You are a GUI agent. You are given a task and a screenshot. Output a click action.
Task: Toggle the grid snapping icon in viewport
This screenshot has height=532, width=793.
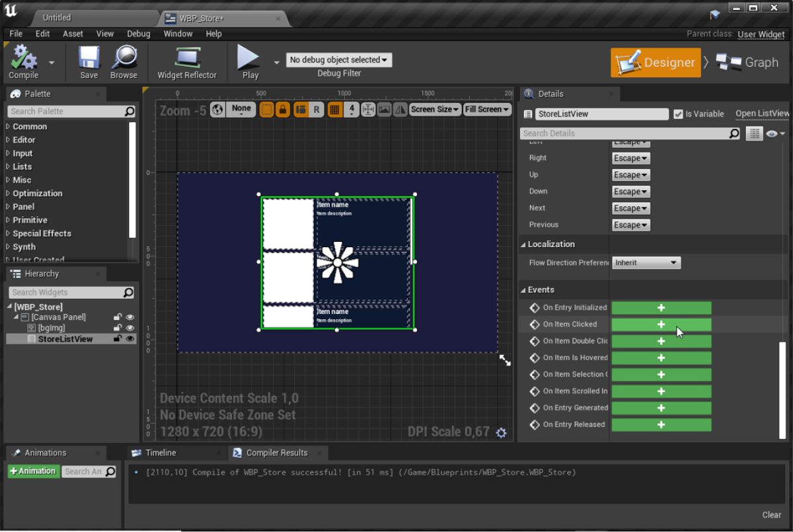334,110
